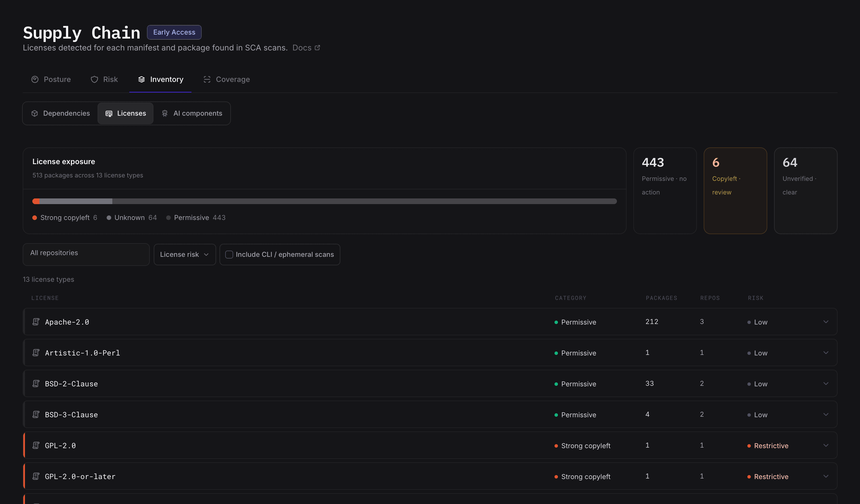Click the REPOS column header
This screenshot has height=504, width=860.
(710, 298)
